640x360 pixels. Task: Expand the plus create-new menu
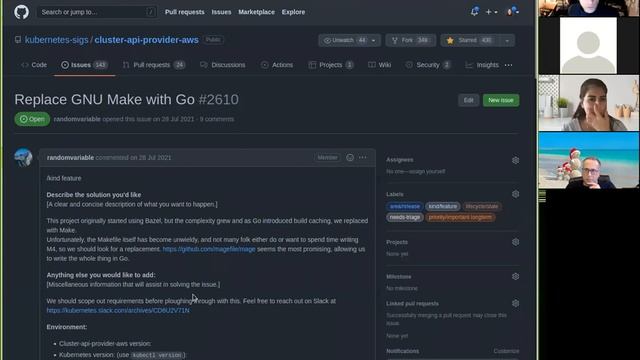[491, 12]
